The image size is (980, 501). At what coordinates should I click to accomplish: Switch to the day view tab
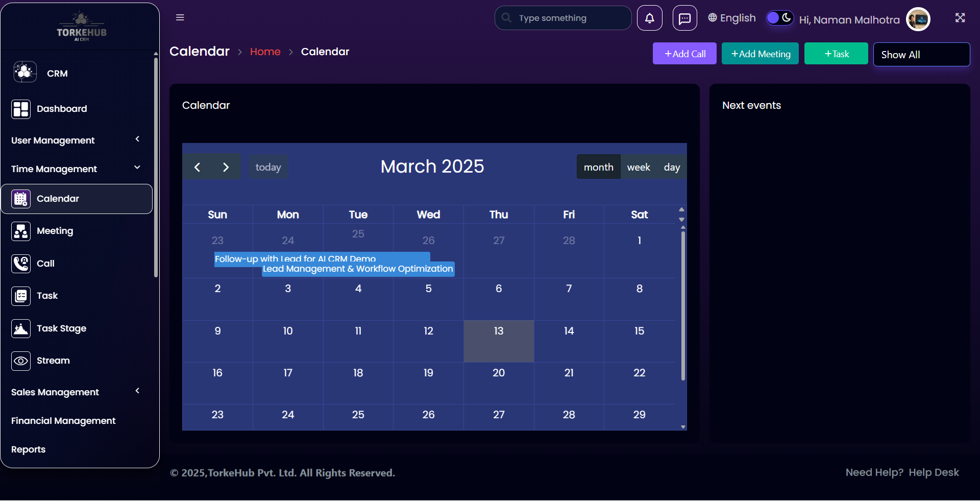671,167
